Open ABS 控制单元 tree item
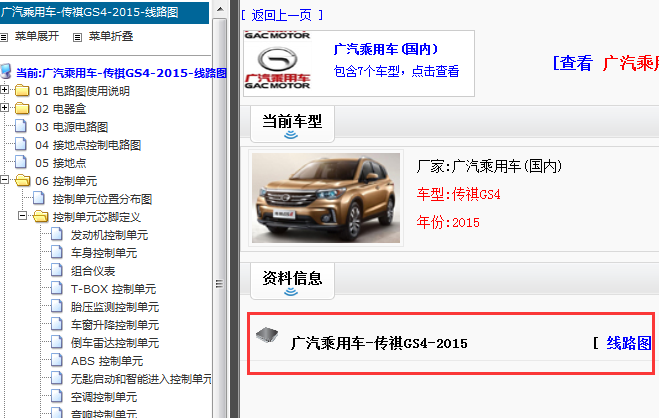This screenshot has height=418, width=659. point(107,361)
